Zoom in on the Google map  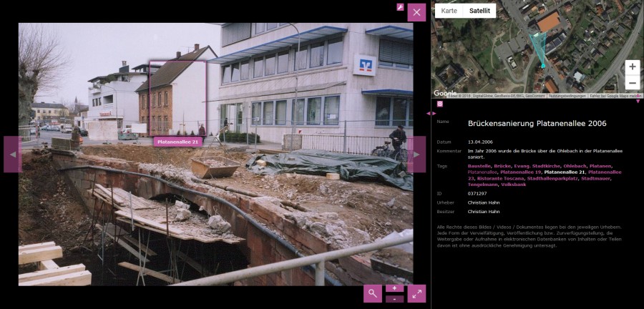coord(632,67)
